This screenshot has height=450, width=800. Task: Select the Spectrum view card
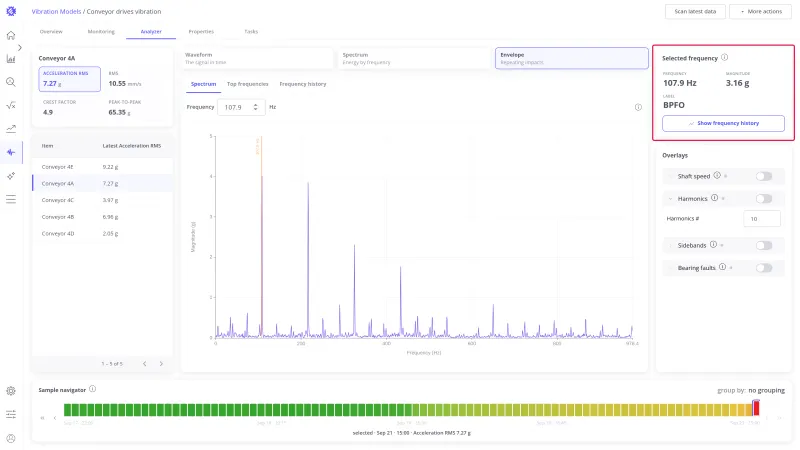coord(414,58)
